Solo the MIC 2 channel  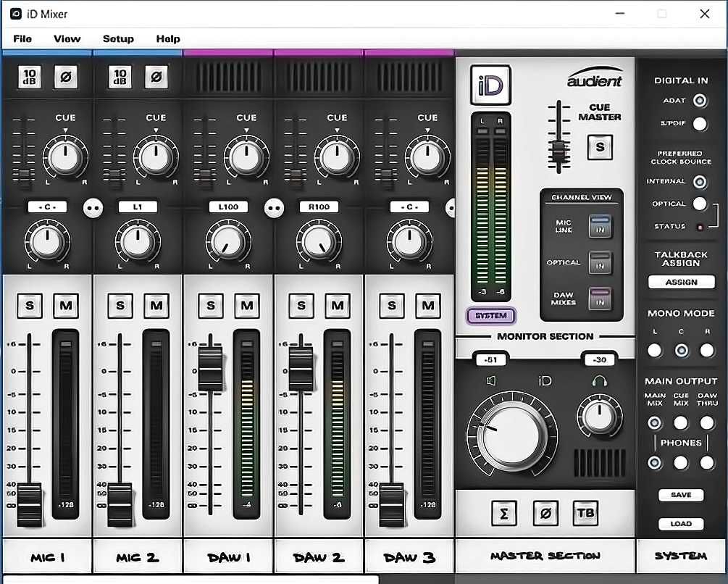coord(120,306)
